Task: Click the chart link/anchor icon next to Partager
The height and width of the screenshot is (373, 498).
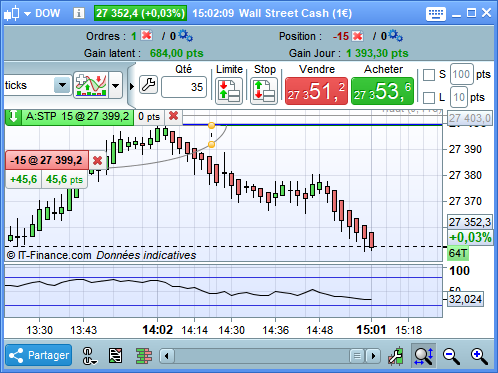Action: pyautogui.click(x=89, y=356)
